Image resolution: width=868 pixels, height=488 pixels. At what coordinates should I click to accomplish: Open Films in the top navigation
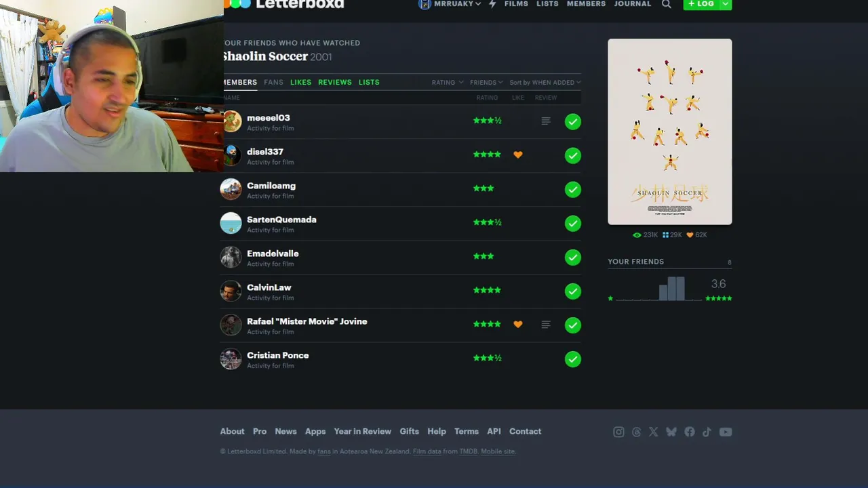516,4
